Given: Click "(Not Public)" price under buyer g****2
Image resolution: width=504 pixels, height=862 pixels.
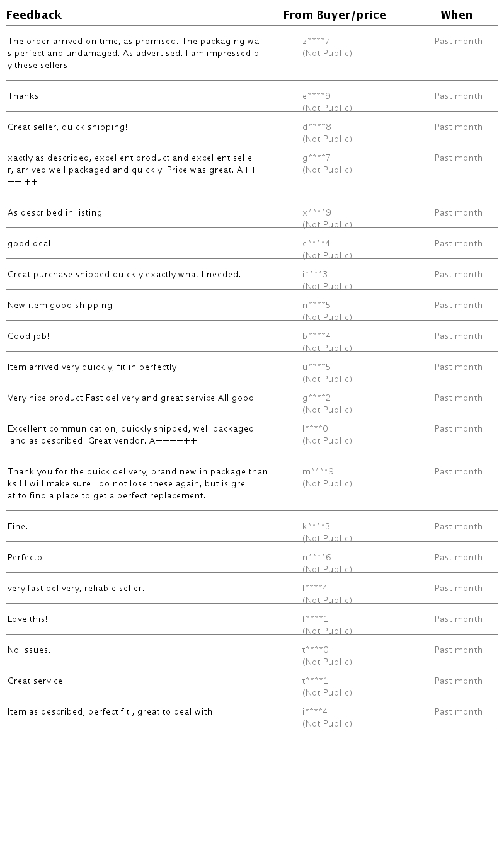Looking at the screenshot, I should point(327,410).
